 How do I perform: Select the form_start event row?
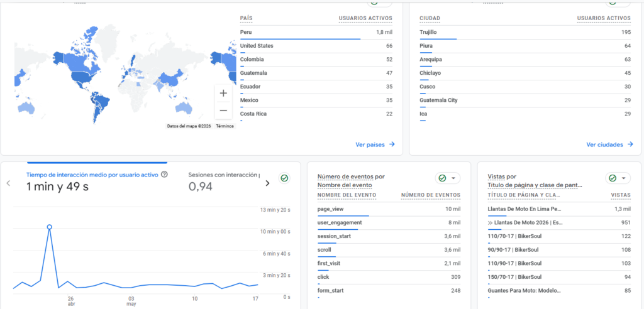click(389, 291)
